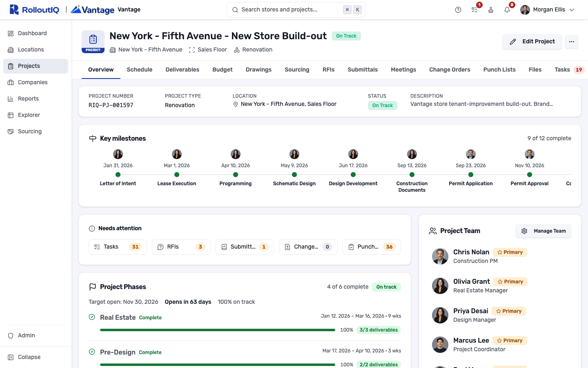Open the RFIs 3 attention card
Viewport: 588px width, 368px height.
[x=181, y=247]
